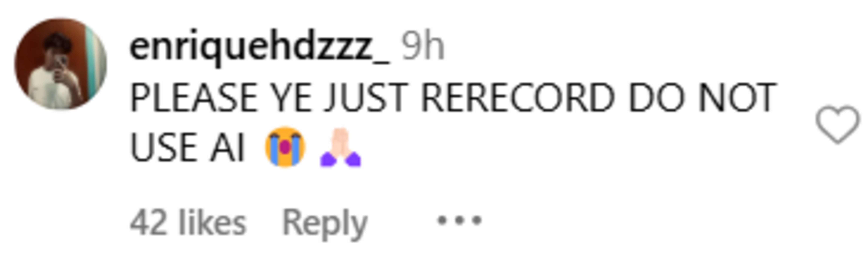The width and height of the screenshot is (868, 268).
Task: Click the praying hands emoji
Action: [x=340, y=147]
